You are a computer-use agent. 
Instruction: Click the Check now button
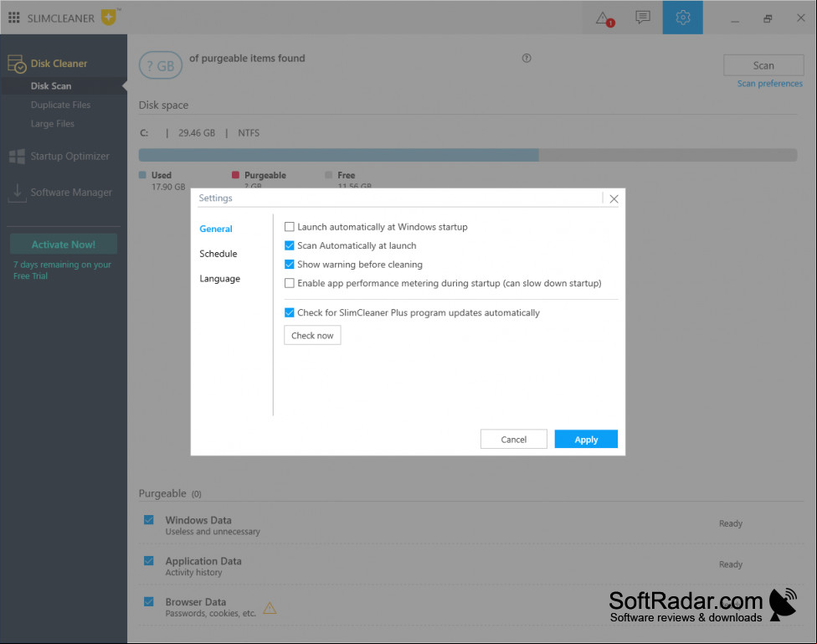pyautogui.click(x=312, y=335)
